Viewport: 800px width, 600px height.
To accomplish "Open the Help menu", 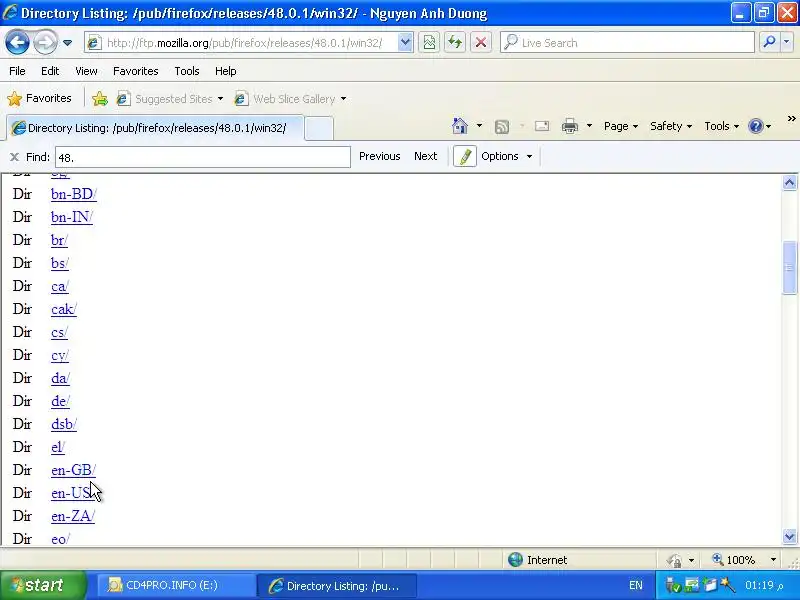I will tap(226, 71).
